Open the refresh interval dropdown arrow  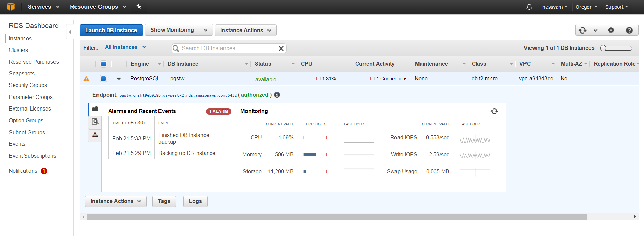click(x=596, y=30)
